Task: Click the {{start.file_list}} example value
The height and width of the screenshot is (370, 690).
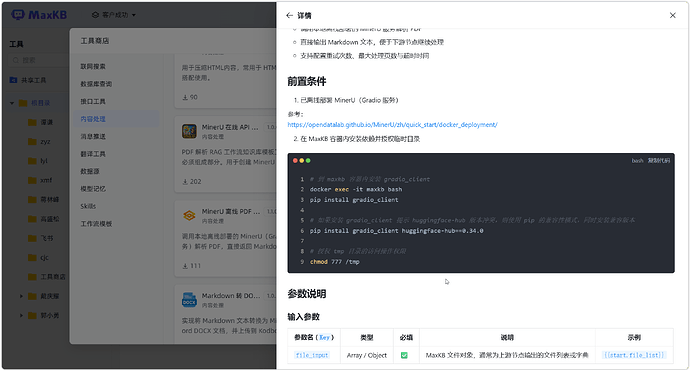Action: [634, 355]
